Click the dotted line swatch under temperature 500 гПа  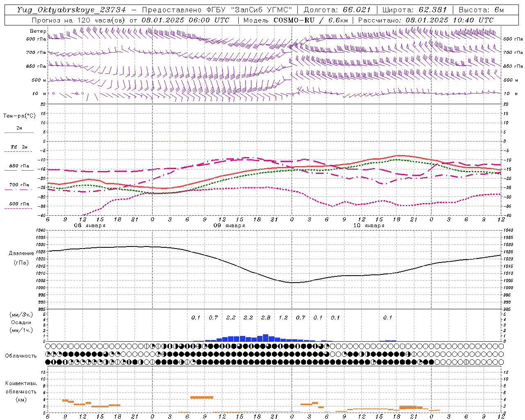point(19,208)
